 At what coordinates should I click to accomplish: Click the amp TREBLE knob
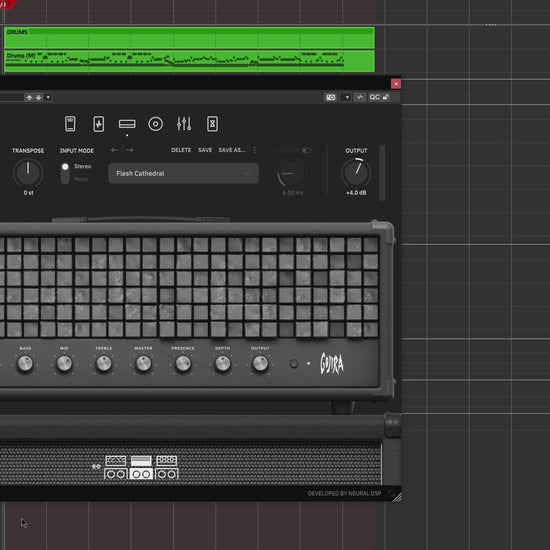[104, 363]
